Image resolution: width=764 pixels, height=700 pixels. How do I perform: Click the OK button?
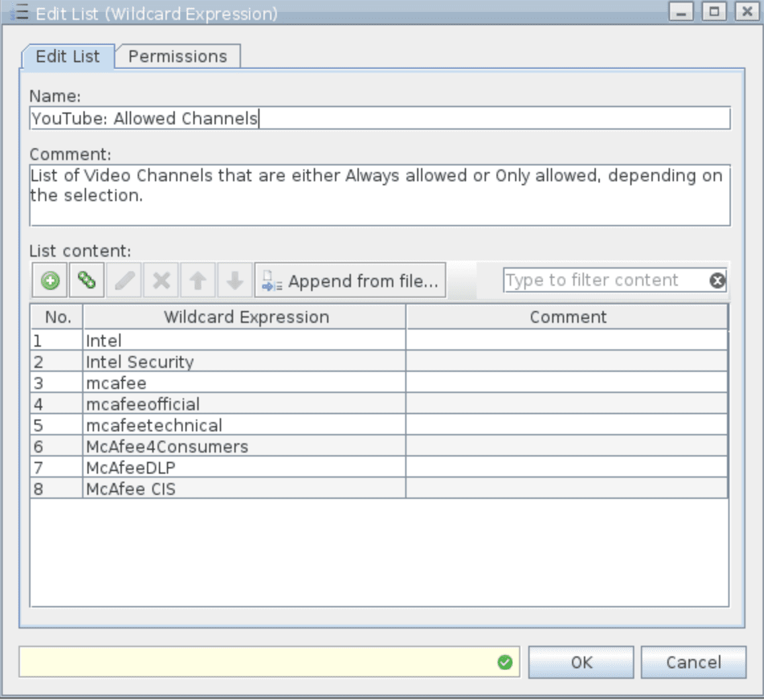pyautogui.click(x=581, y=662)
